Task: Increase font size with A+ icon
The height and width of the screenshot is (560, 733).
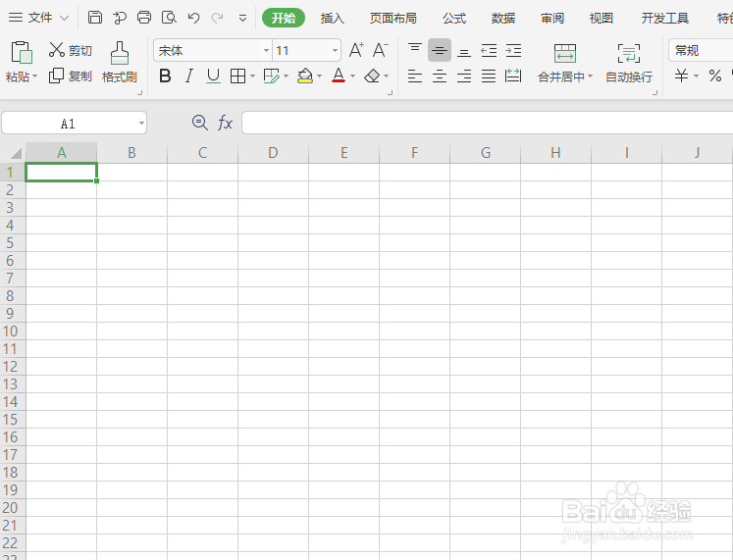Action: point(356,50)
